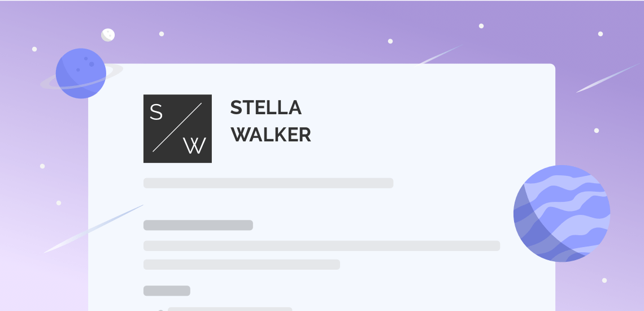Screen dimensions: 644x311
Task: Click the subtitle placeholder bar under the logo
Action: pos(268,183)
